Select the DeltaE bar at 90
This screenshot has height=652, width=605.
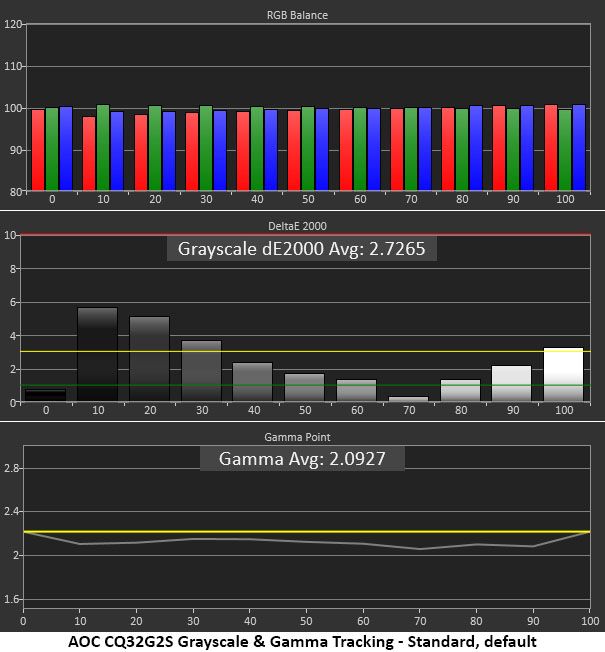[x=512, y=383]
